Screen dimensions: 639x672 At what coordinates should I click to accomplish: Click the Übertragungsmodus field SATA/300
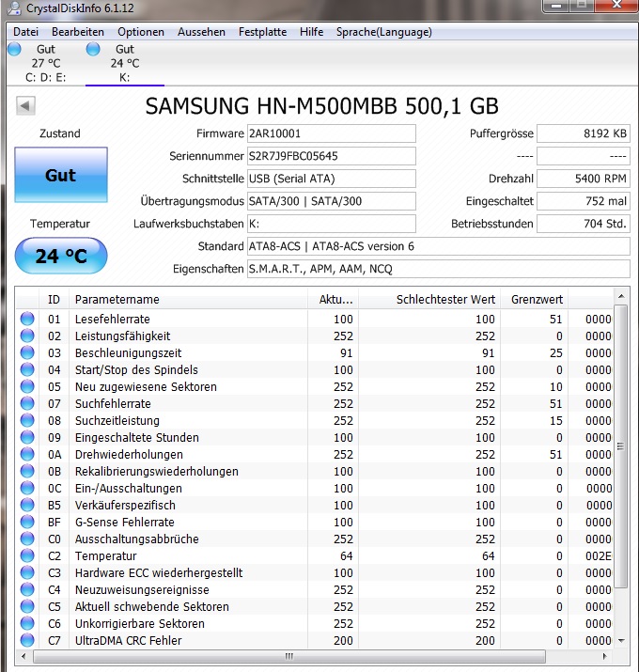(x=332, y=201)
